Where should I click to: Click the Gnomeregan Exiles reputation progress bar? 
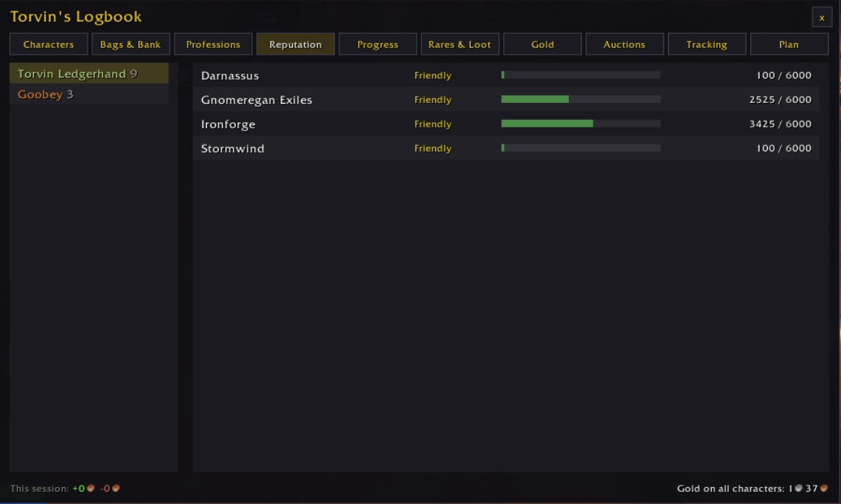(x=581, y=99)
